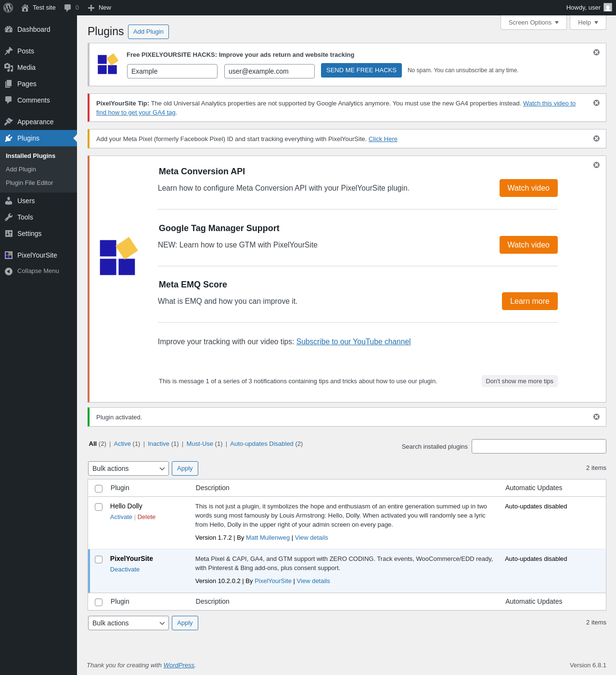Watch video for Meta Conversion API
616x675 pixels.
click(x=528, y=188)
